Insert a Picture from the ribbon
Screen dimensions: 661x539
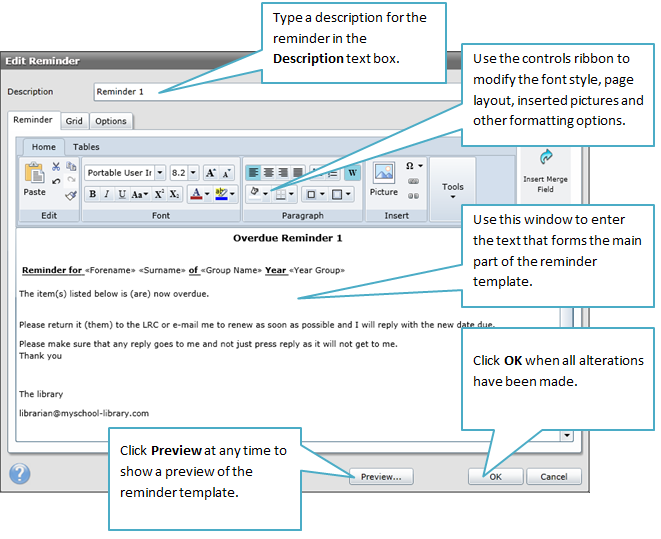383,178
